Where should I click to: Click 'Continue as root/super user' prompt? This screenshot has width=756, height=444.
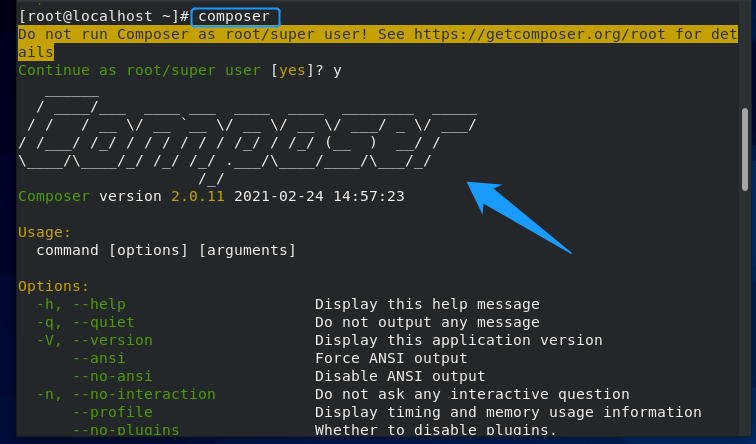pos(139,70)
